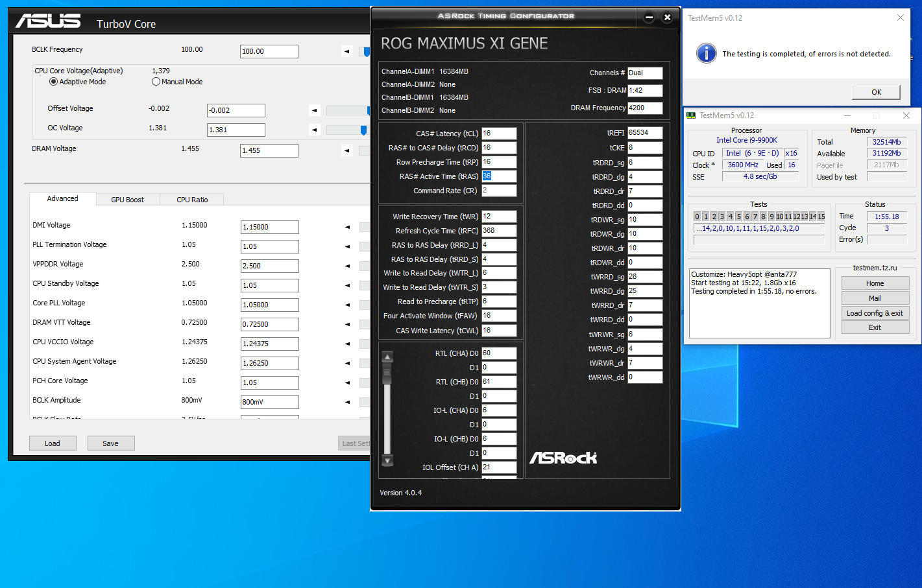Click test number 0 box in TestMem5
The width and height of the screenshot is (922, 588).
698,217
